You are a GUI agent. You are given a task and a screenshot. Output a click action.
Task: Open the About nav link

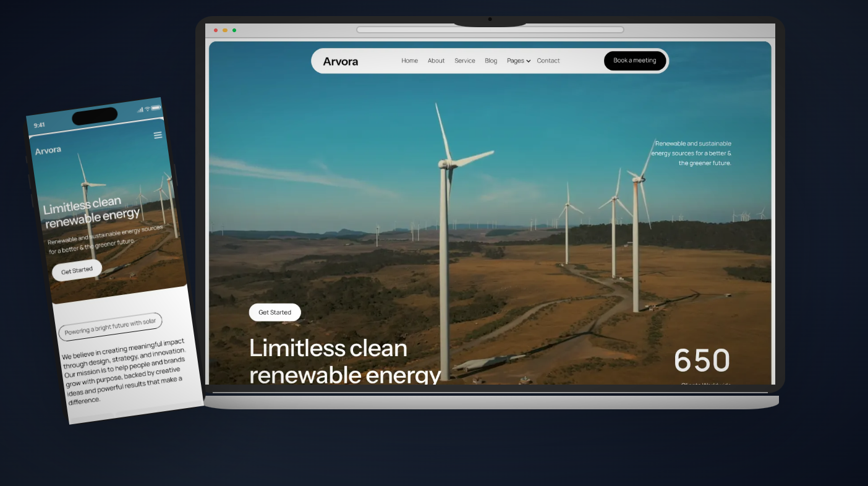pos(436,61)
